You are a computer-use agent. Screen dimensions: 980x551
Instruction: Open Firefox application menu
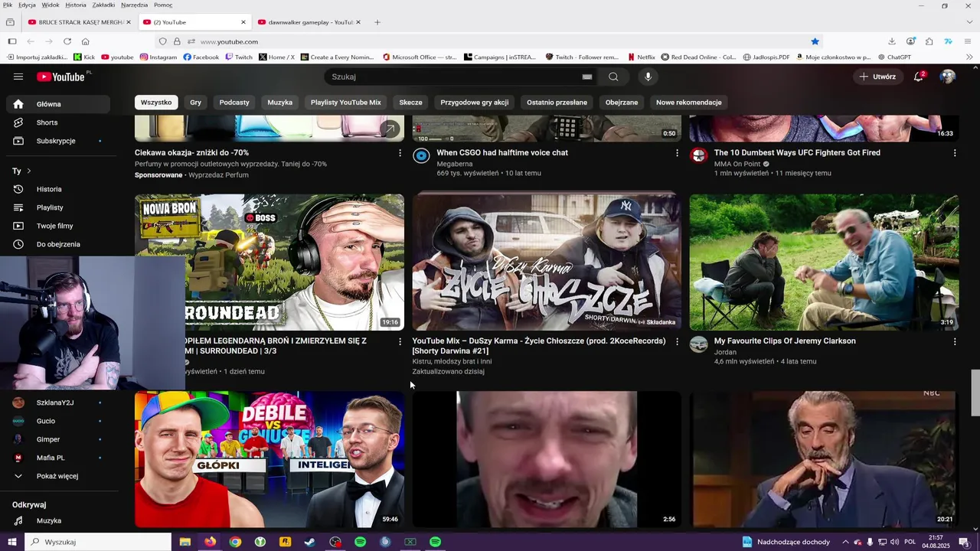click(x=969, y=41)
